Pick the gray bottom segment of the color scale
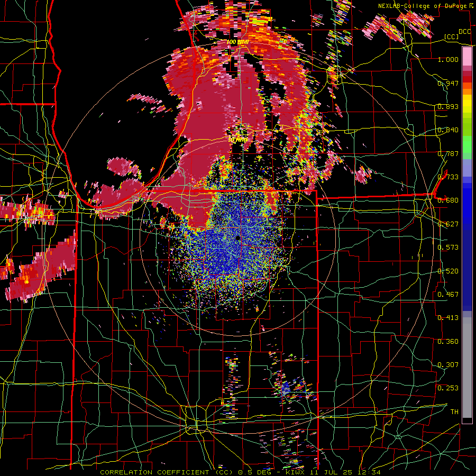The image size is (476, 476). 467,369
